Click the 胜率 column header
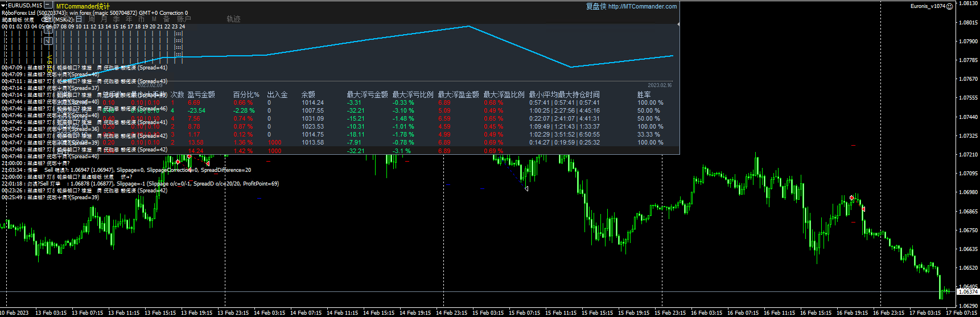Image resolution: width=980 pixels, height=317 pixels. [644, 95]
